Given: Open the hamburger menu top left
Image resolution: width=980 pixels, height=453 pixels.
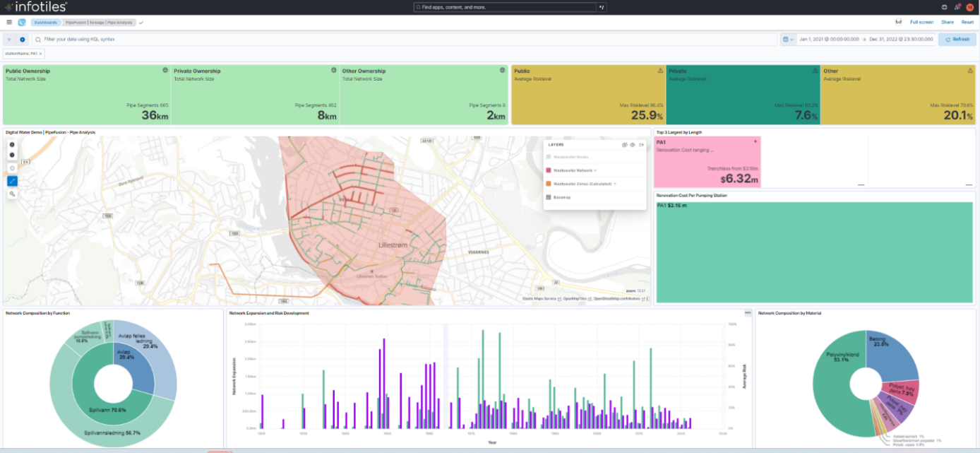Looking at the screenshot, I should (8, 21).
